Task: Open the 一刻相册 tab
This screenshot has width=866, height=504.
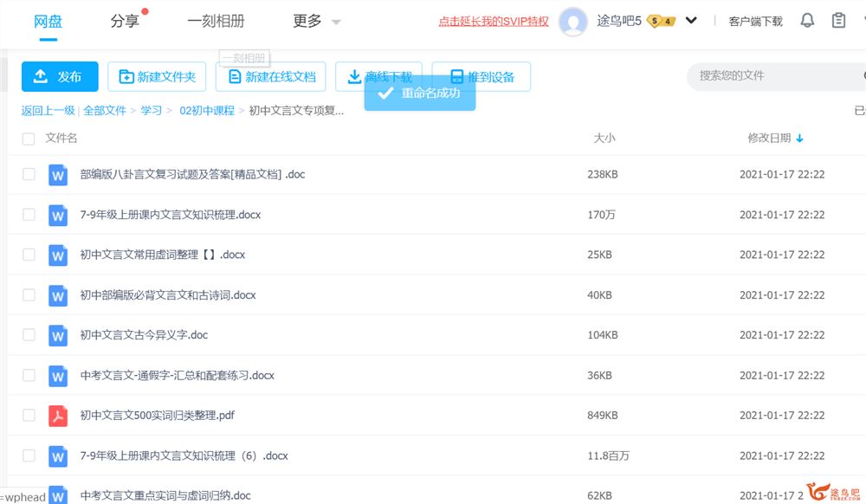Action: pos(216,21)
